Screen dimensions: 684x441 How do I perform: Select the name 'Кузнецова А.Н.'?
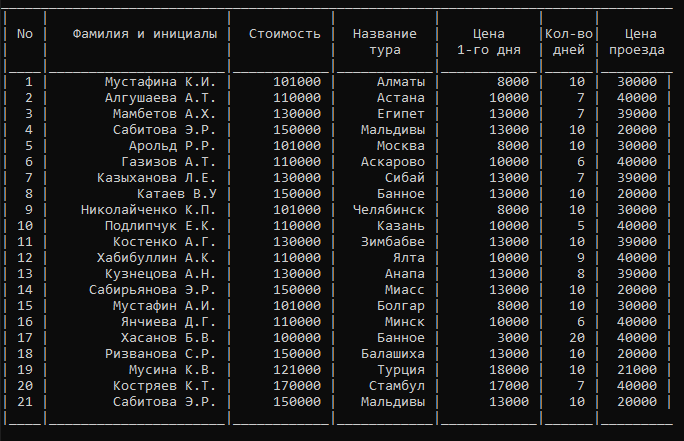161,274
